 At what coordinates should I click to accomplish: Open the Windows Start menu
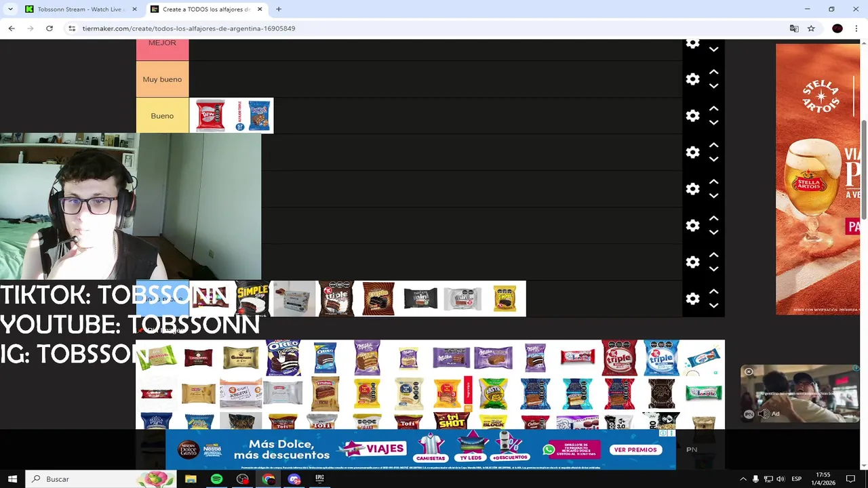[12, 479]
